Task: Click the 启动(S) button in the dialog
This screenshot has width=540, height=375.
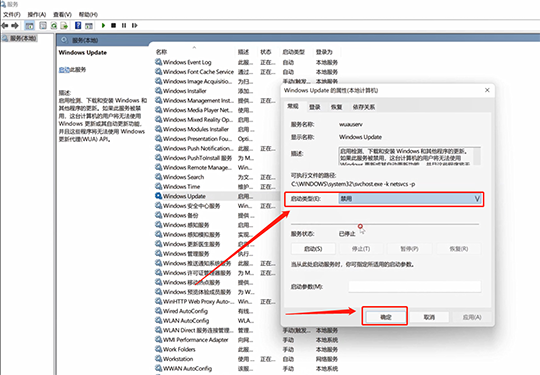Action: coord(313,249)
